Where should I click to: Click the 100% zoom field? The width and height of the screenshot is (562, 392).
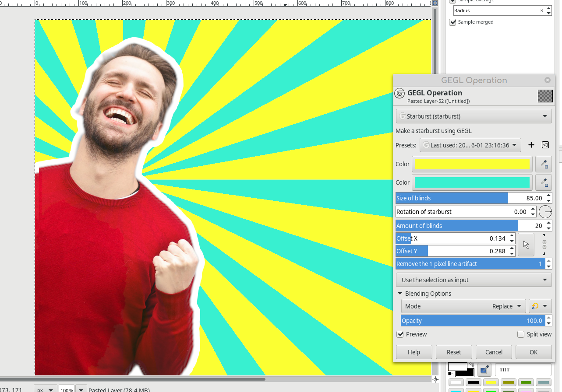pos(67,389)
